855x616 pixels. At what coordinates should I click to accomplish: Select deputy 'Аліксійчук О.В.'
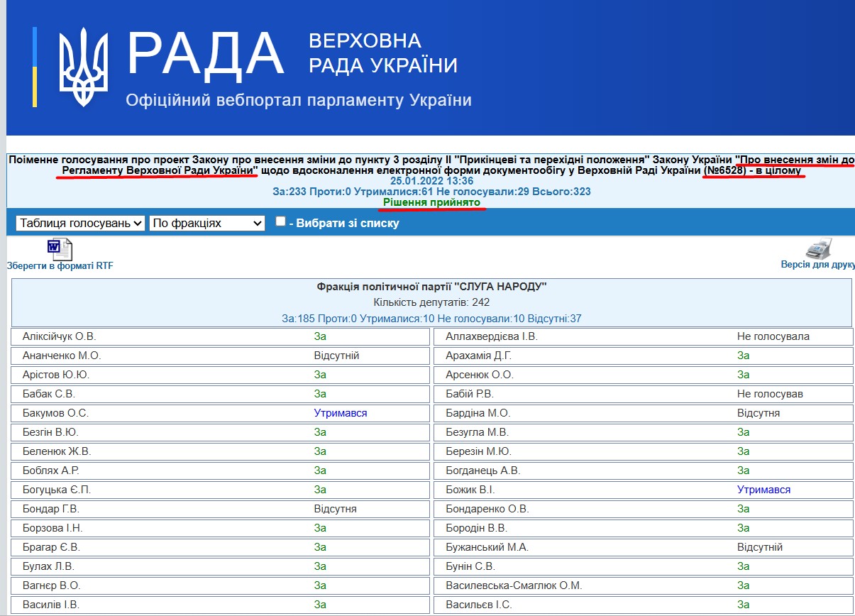tap(59, 336)
